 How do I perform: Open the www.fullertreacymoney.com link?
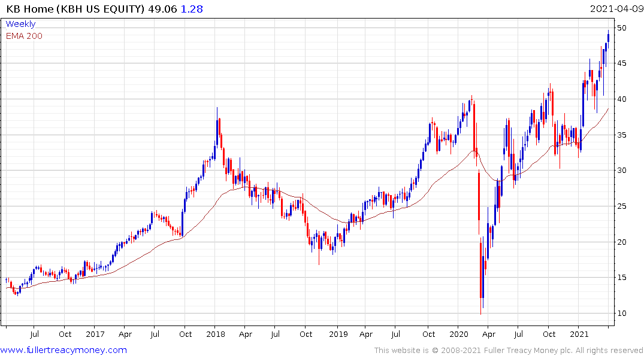pos(64,350)
